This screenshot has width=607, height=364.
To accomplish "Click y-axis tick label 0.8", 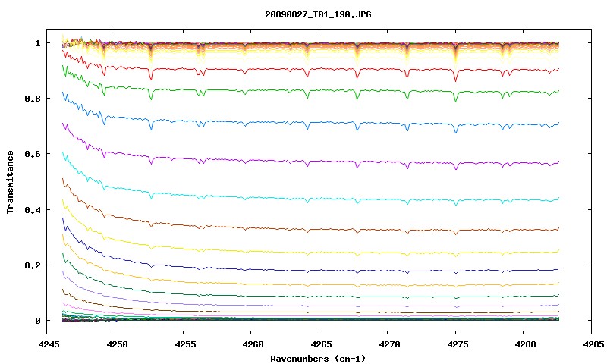I will [x=33, y=99].
